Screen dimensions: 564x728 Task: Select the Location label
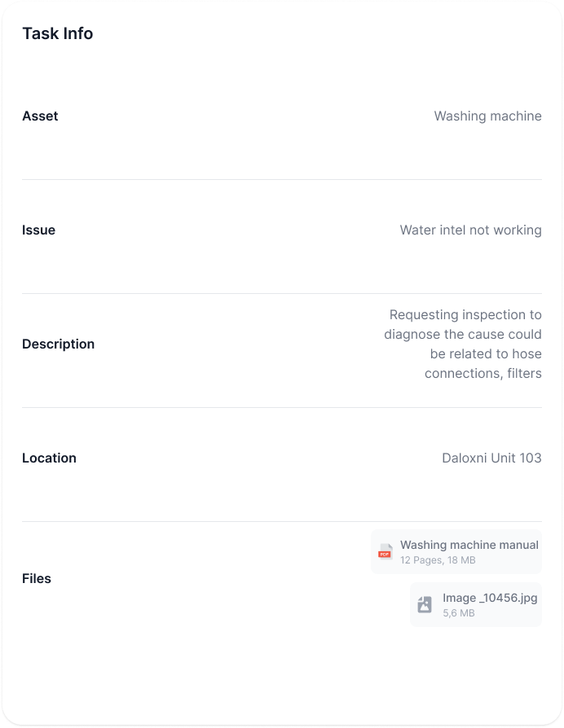click(x=49, y=458)
